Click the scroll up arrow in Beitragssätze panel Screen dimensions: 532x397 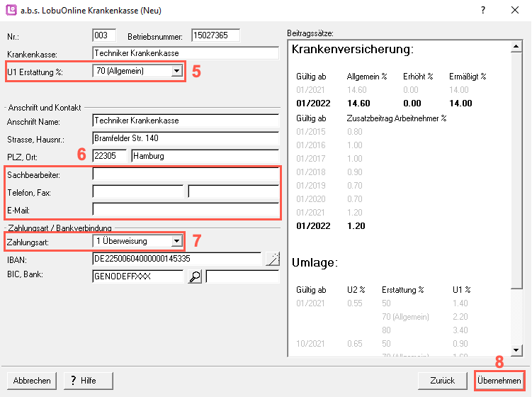(x=517, y=47)
